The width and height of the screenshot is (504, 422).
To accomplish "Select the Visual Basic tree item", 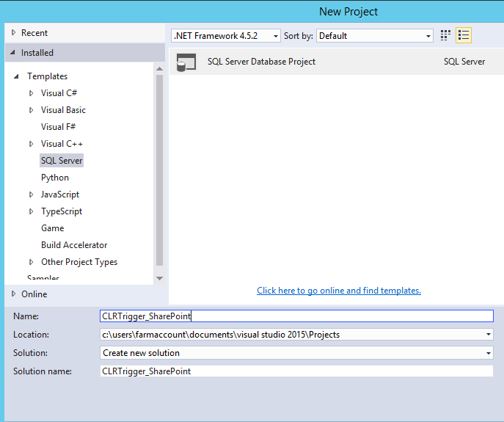I will pos(63,110).
